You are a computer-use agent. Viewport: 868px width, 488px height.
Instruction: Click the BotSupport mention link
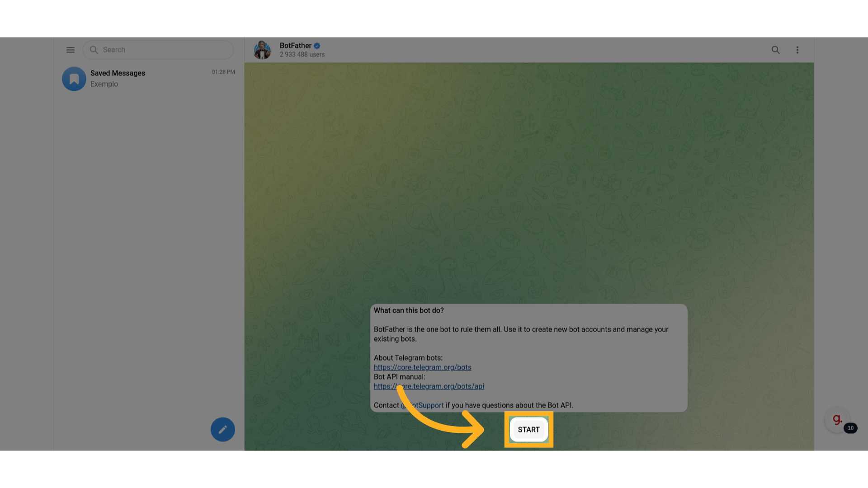tap(422, 405)
